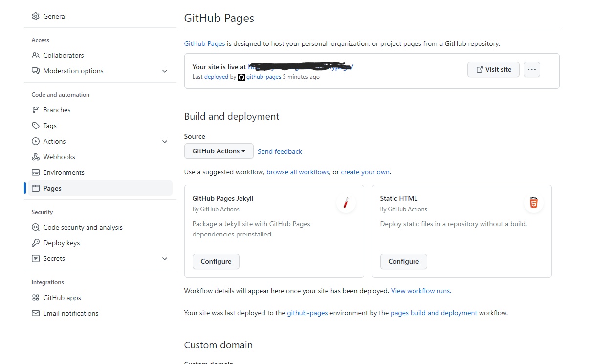Image resolution: width=612 pixels, height=364 pixels.
Task: Open the GitHub Actions source dropdown
Action: coord(219,151)
